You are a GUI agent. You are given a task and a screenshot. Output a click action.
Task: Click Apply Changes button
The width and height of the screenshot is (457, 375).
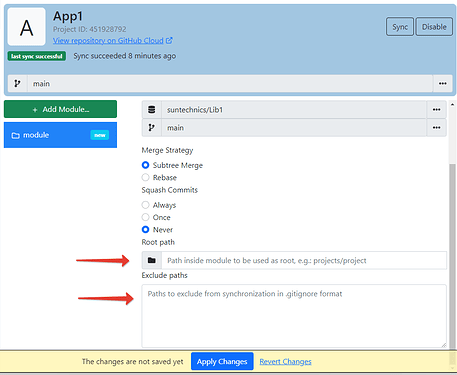tap(222, 361)
